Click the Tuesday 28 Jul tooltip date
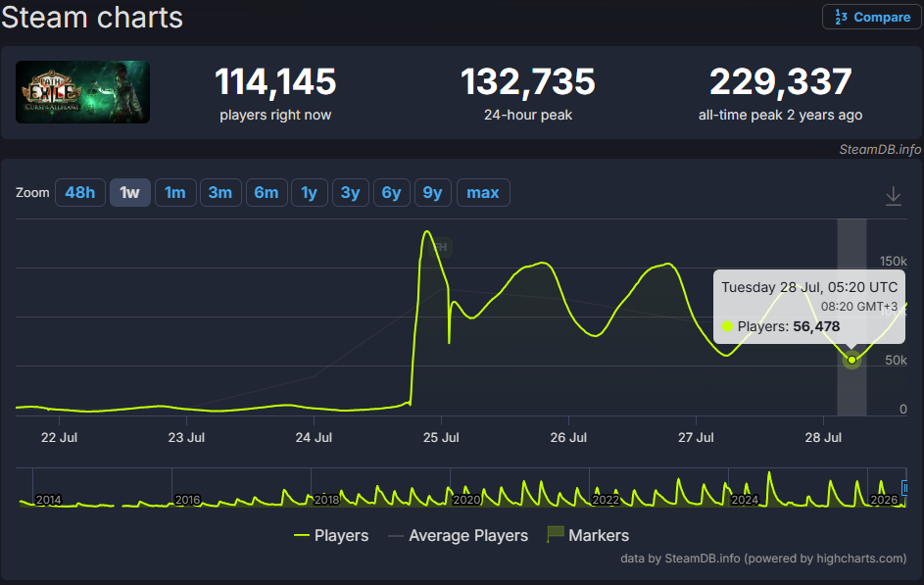The height and width of the screenshot is (585, 924). (809, 287)
